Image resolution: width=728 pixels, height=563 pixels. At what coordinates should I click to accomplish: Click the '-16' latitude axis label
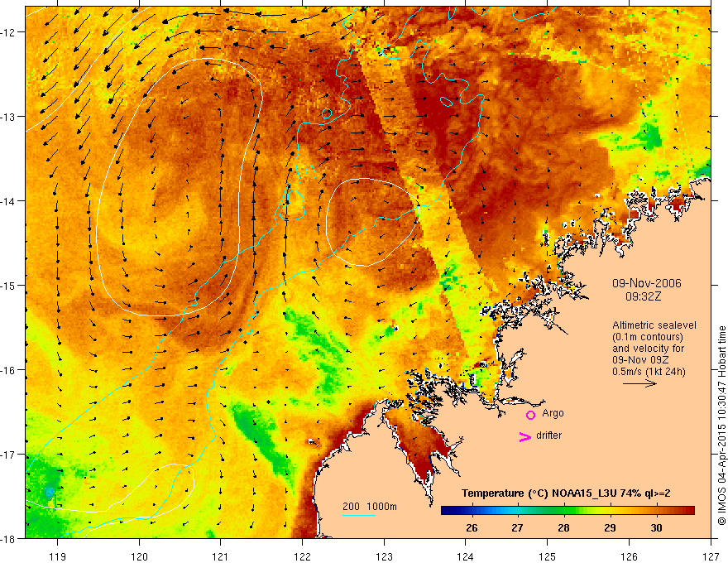coord(8,370)
